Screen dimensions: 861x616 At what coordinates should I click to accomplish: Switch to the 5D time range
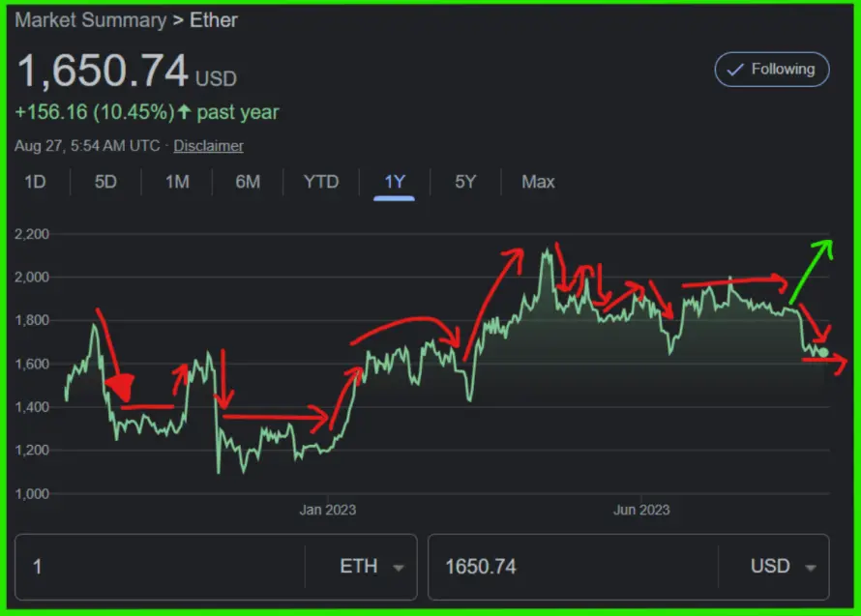coord(105,182)
